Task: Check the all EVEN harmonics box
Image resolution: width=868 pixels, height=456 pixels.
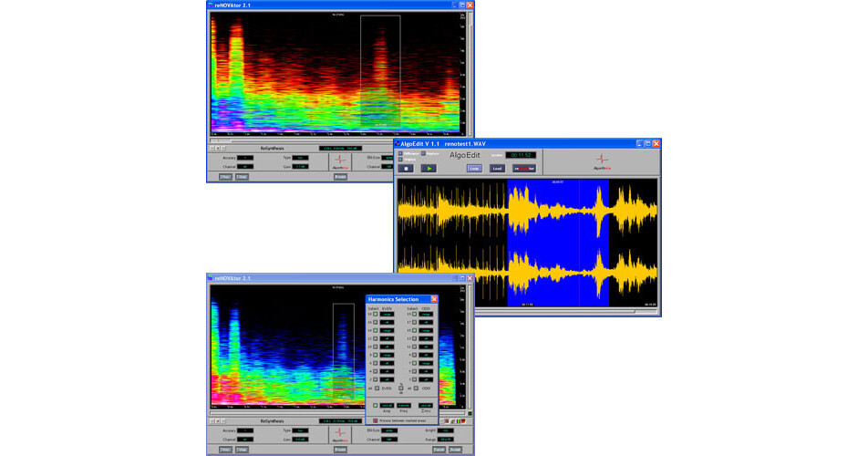Action: 377,388
